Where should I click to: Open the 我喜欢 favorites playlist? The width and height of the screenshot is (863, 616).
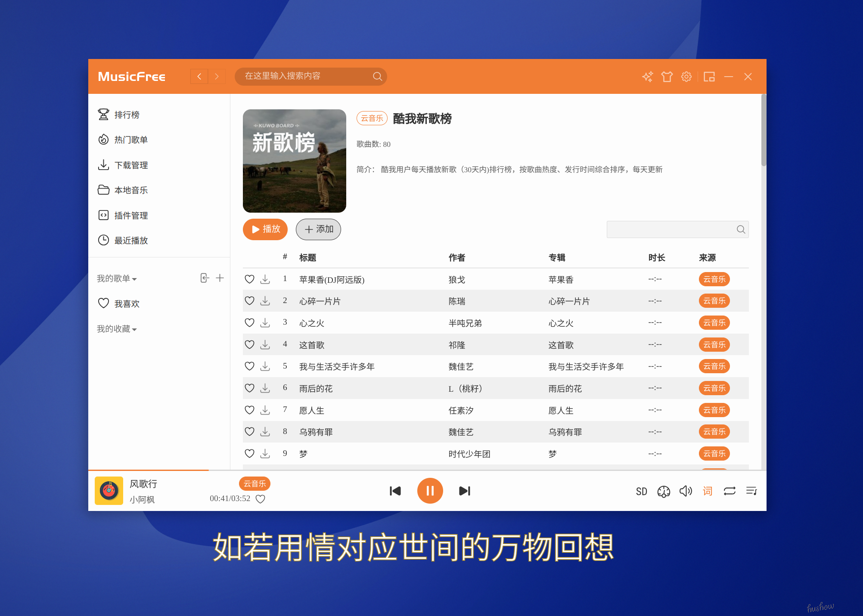pyautogui.click(x=118, y=303)
